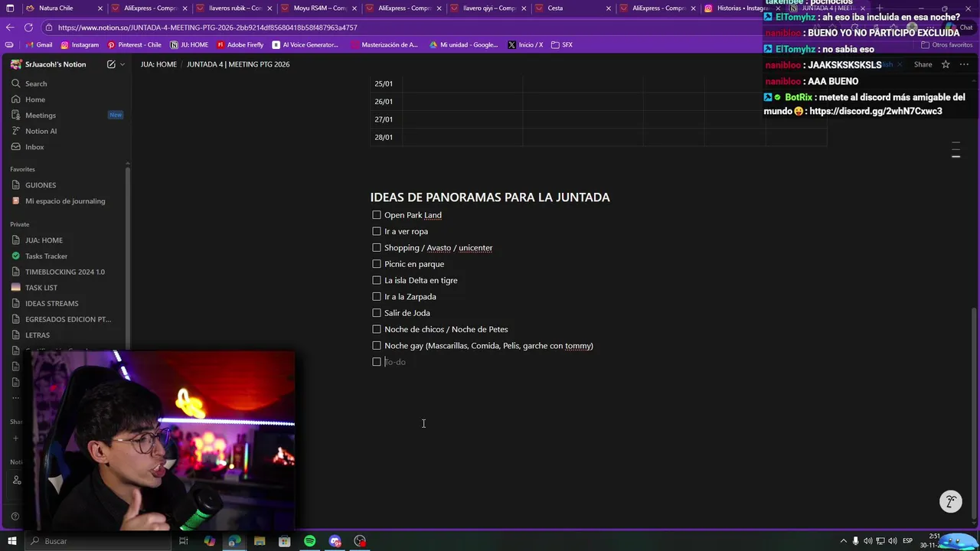Screen dimensions: 980x551
Task: Collapse the Favorites section header
Action: tap(22, 169)
